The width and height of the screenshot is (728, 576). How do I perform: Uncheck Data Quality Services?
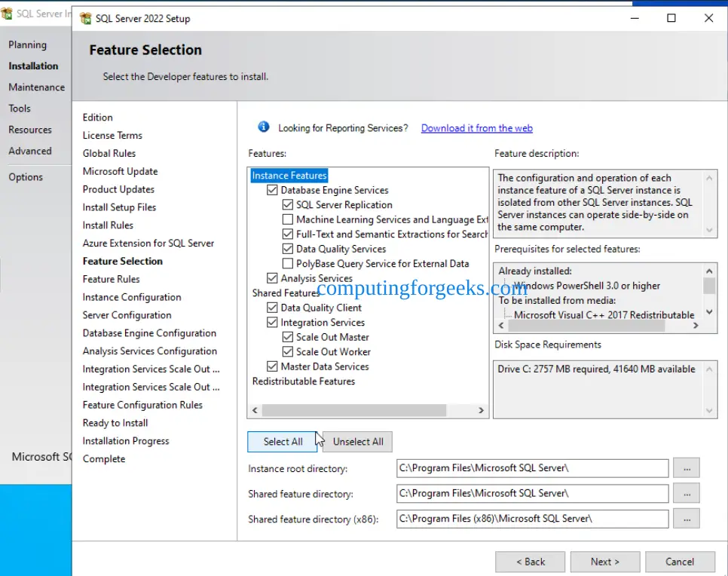point(288,249)
